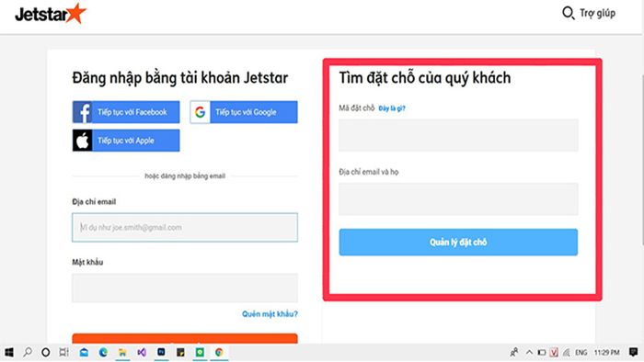
Task: Click the Quản lý đặt chỗ button
Action: (458, 243)
